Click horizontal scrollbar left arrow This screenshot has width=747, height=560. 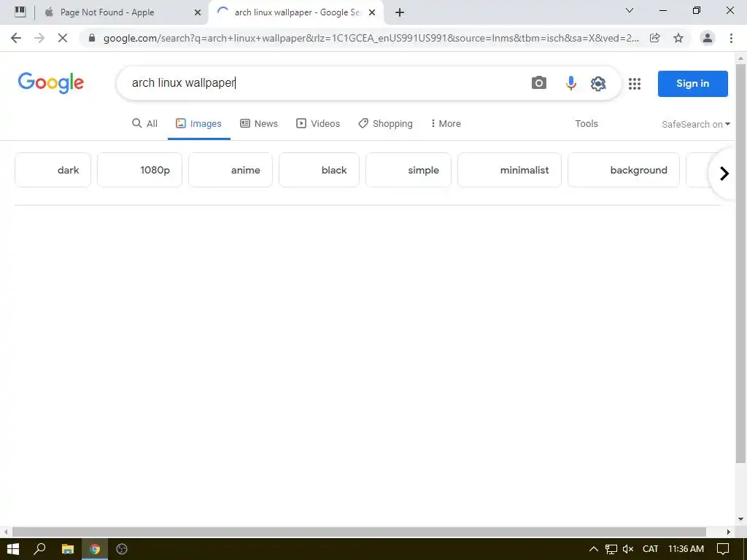coord(6,532)
